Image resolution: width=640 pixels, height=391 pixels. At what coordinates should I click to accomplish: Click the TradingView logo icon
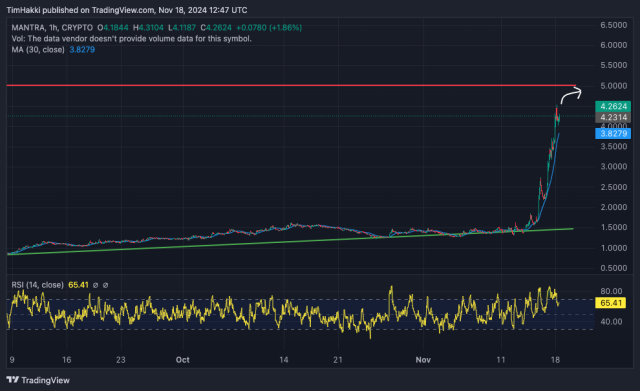(13, 380)
